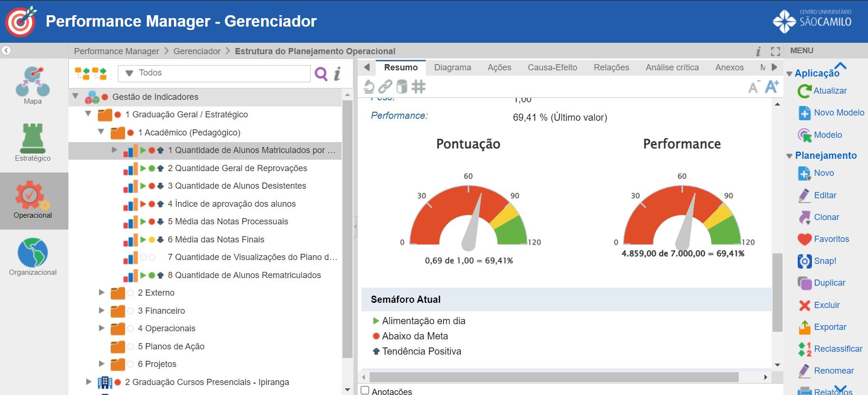
Task: Click the Novo Modelo icon
Action: (x=804, y=113)
